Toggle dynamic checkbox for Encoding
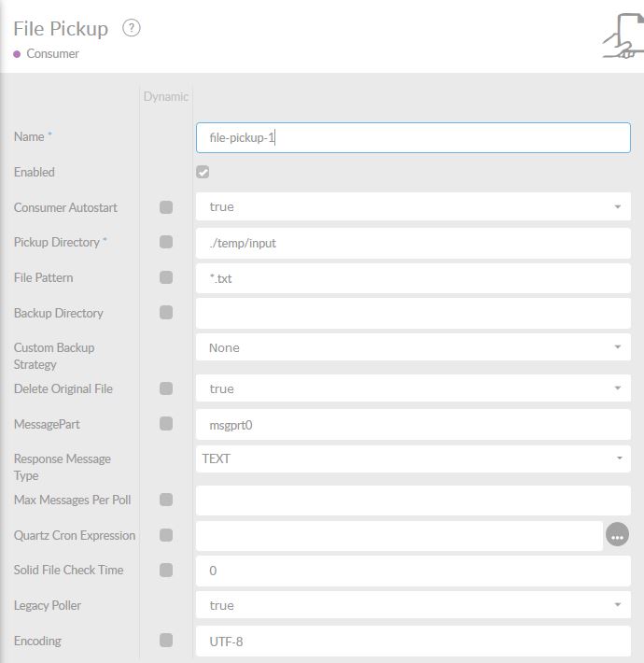644x663 pixels. (166, 641)
